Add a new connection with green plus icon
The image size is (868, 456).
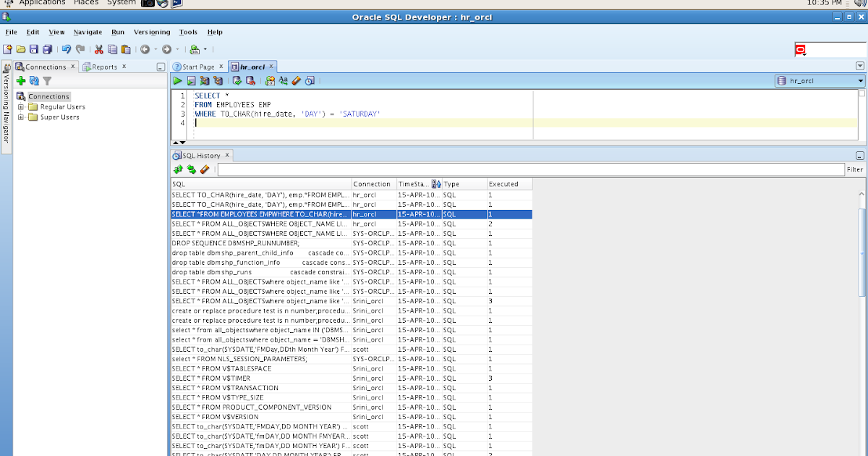[20, 80]
